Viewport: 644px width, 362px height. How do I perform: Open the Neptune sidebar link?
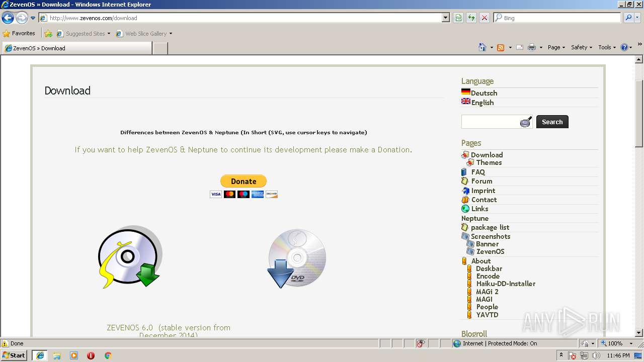(x=475, y=218)
